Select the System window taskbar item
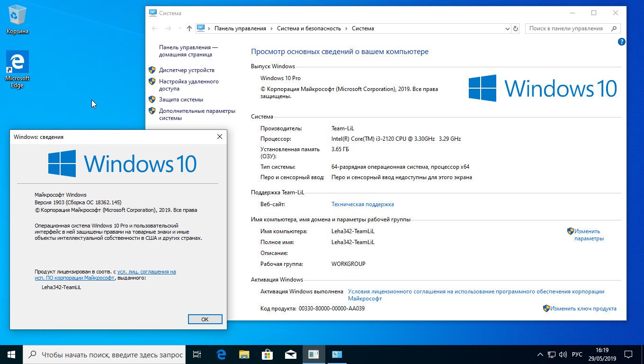This screenshot has width=644, height=364. [x=337, y=354]
